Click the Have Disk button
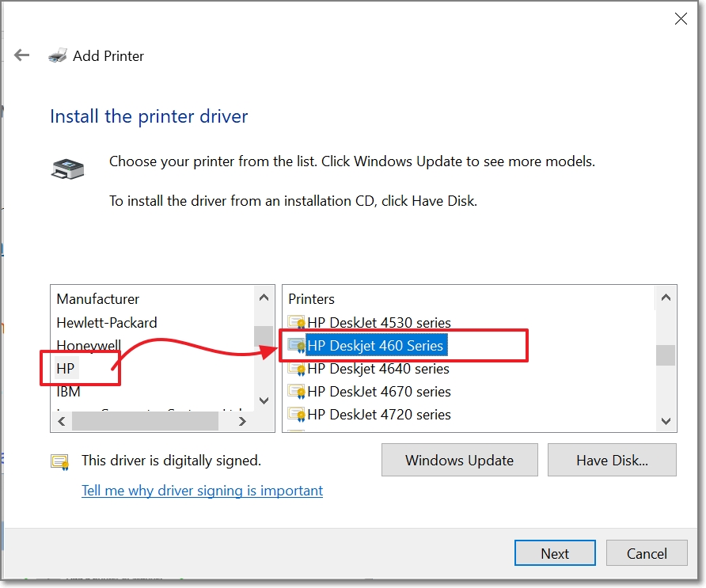Image resolution: width=706 pixels, height=588 pixels. tap(612, 460)
